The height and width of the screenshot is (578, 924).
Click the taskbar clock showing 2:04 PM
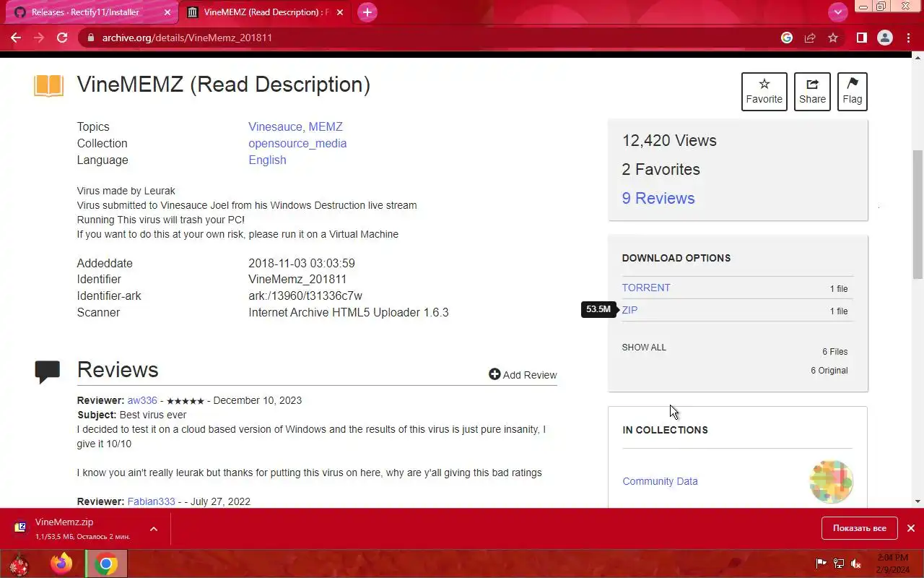[892, 564]
